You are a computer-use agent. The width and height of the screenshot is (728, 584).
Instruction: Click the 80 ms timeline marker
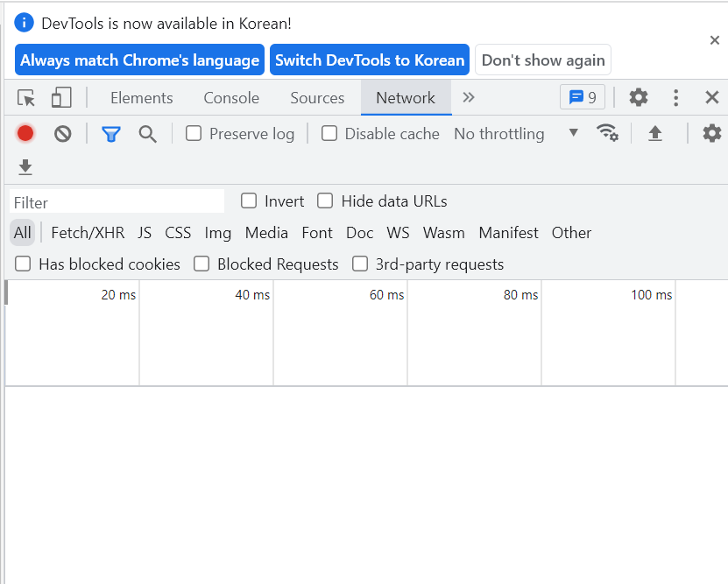point(520,294)
